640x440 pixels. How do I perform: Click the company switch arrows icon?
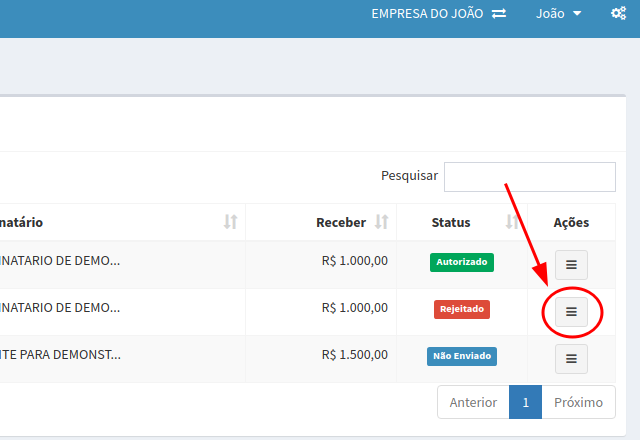click(499, 14)
